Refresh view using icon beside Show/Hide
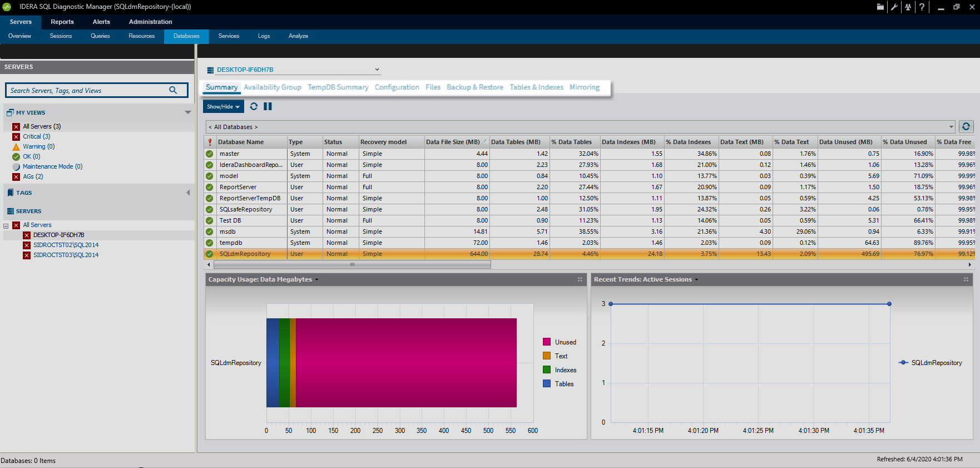 [x=254, y=106]
